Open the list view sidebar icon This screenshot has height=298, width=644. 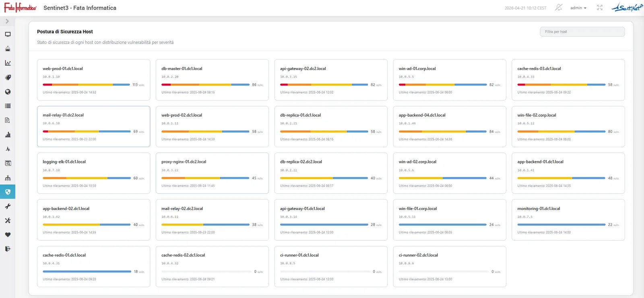8,106
